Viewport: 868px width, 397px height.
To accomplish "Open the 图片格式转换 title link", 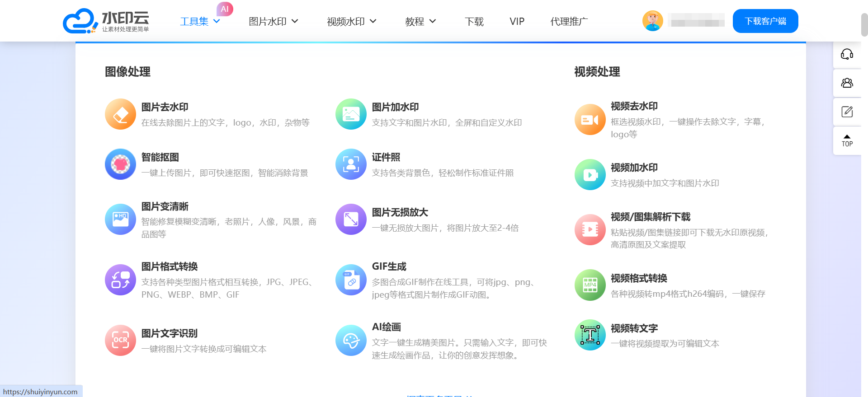I will coord(170,266).
